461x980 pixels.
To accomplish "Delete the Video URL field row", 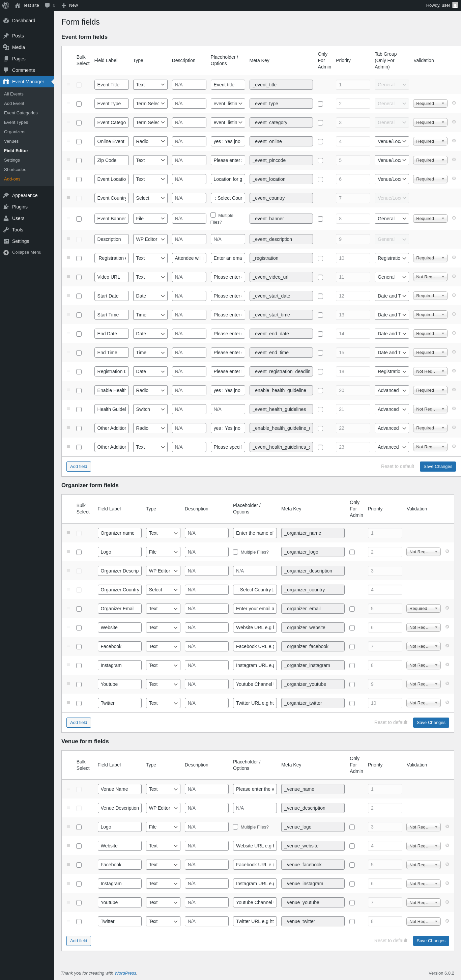I will tap(454, 277).
